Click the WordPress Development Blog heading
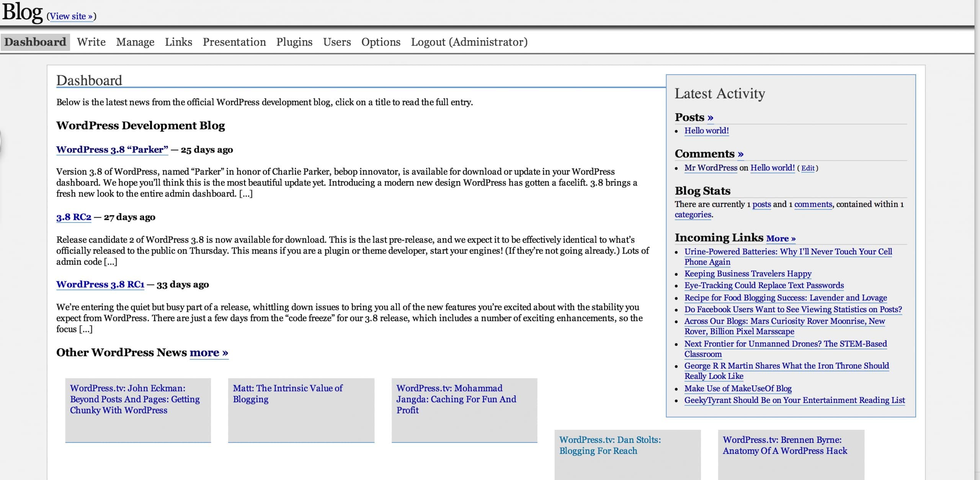 click(140, 125)
